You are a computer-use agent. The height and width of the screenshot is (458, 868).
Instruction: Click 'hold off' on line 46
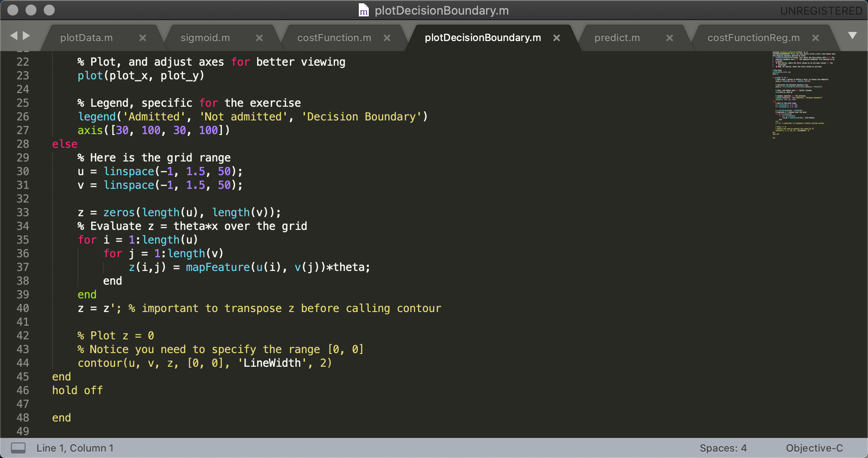point(77,390)
